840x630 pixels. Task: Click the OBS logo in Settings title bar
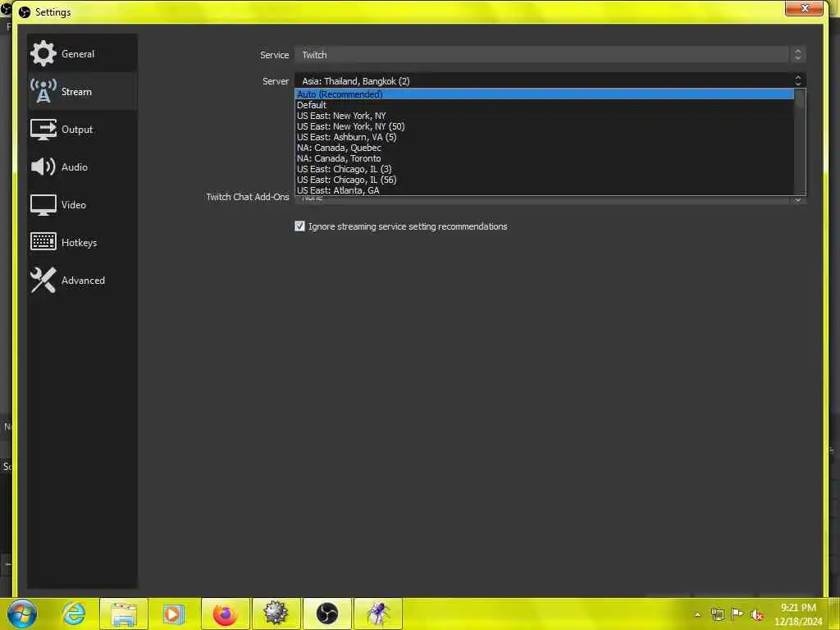click(x=24, y=11)
